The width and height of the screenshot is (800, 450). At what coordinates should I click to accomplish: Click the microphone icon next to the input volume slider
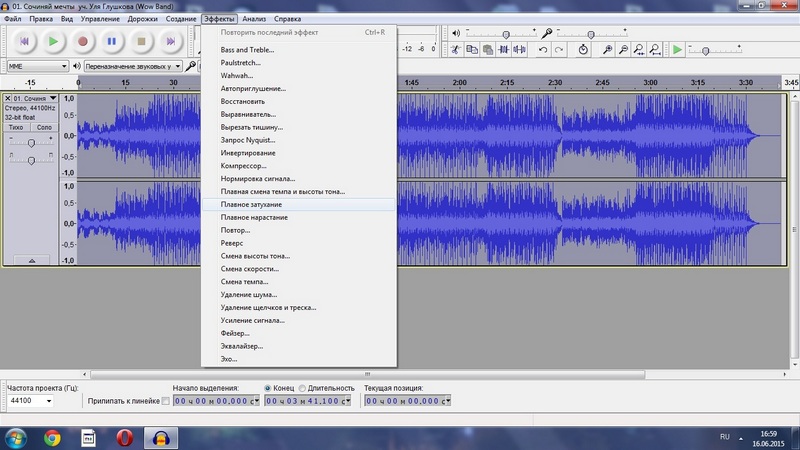pos(546,33)
